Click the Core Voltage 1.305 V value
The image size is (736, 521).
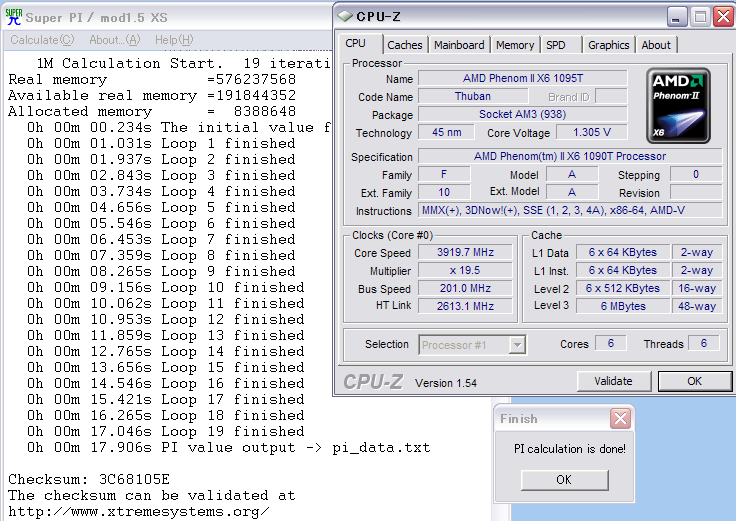click(591, 132)
